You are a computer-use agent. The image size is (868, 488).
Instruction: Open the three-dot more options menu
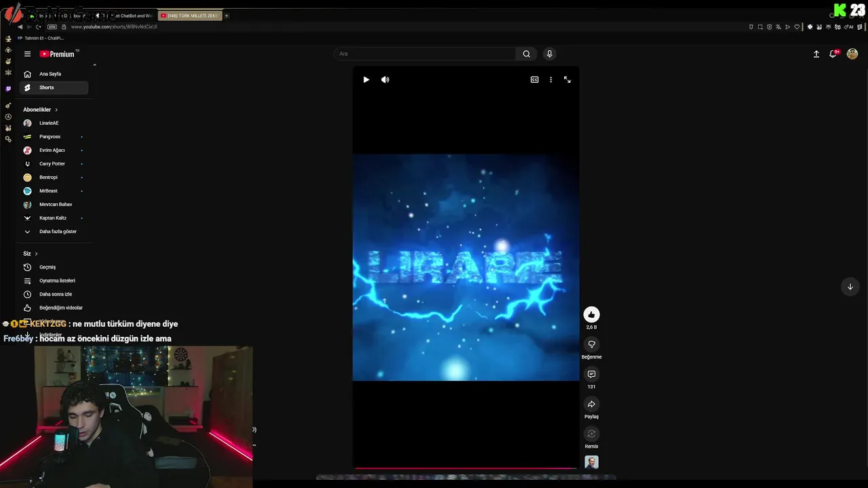coord(551,80)
